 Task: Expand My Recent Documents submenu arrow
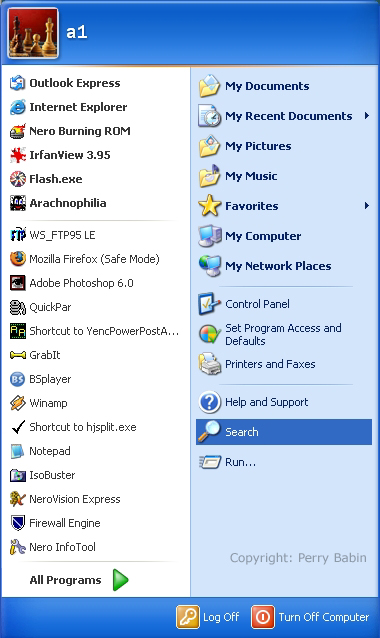click(367, 116)
